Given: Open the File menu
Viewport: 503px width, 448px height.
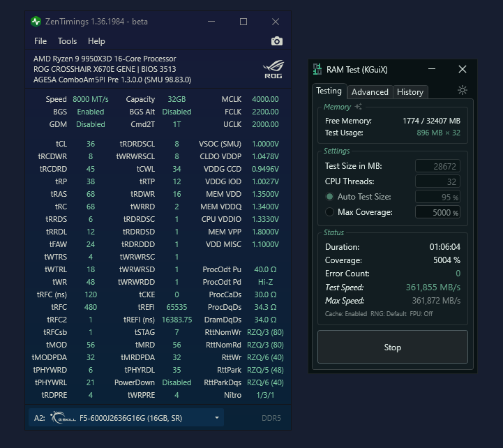Looking at the screenshot, I should (40, 41).
